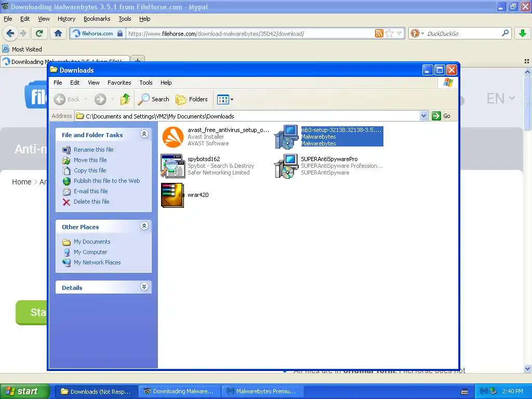Click the Explorer Back button
This screenshot has width=532, height=399.
[x=67, y=99]
